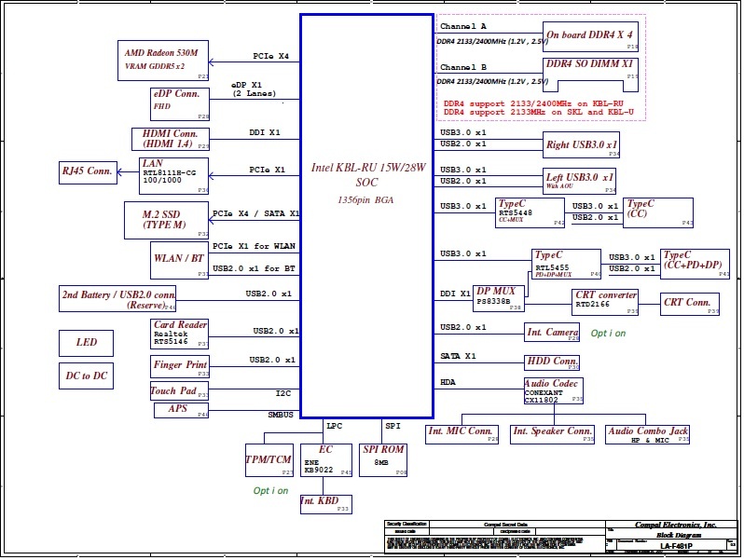Click the TypeC (CC) connector block
The width and height of the screenshot is (744, 560).
click(658, 212)
